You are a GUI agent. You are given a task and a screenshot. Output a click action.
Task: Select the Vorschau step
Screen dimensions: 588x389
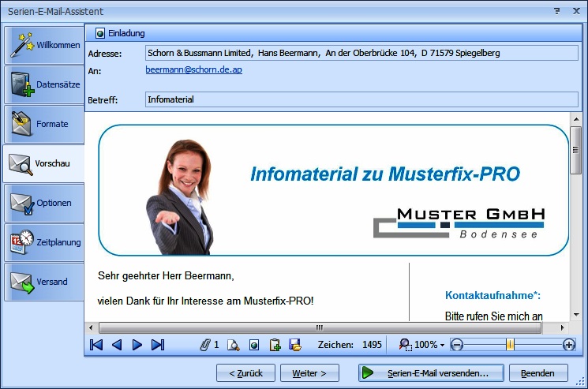tap(44, 163)
